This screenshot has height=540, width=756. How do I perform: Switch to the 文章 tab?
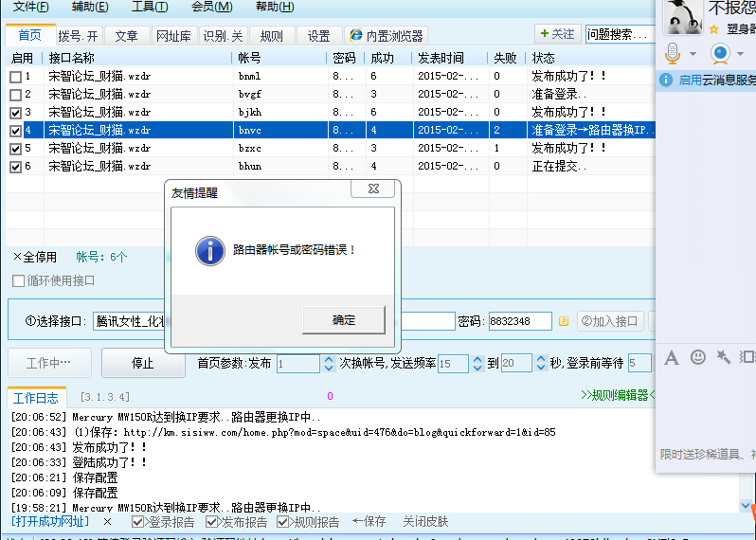pos(126,36)
